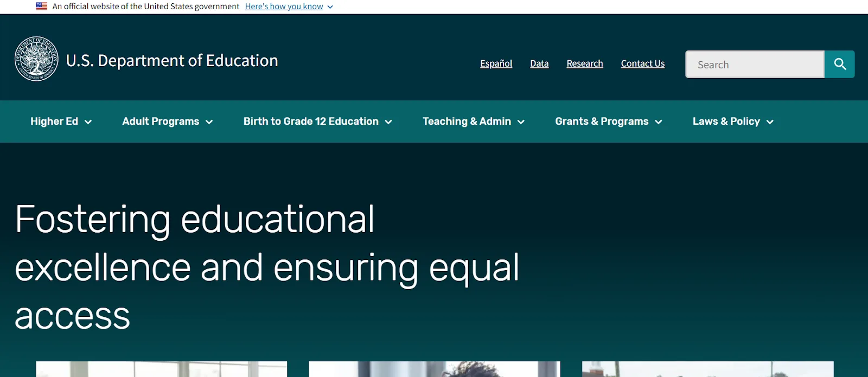This screenshot has height=377, width=868.
Task: Click the chevron next to Birth to Grade 12 Education
Action: point(388,122)
